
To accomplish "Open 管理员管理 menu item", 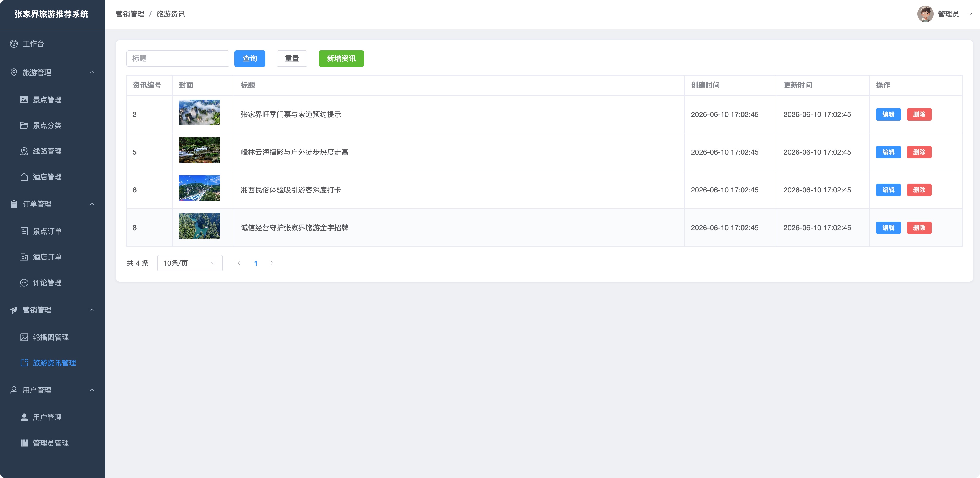I will (52, 443).
